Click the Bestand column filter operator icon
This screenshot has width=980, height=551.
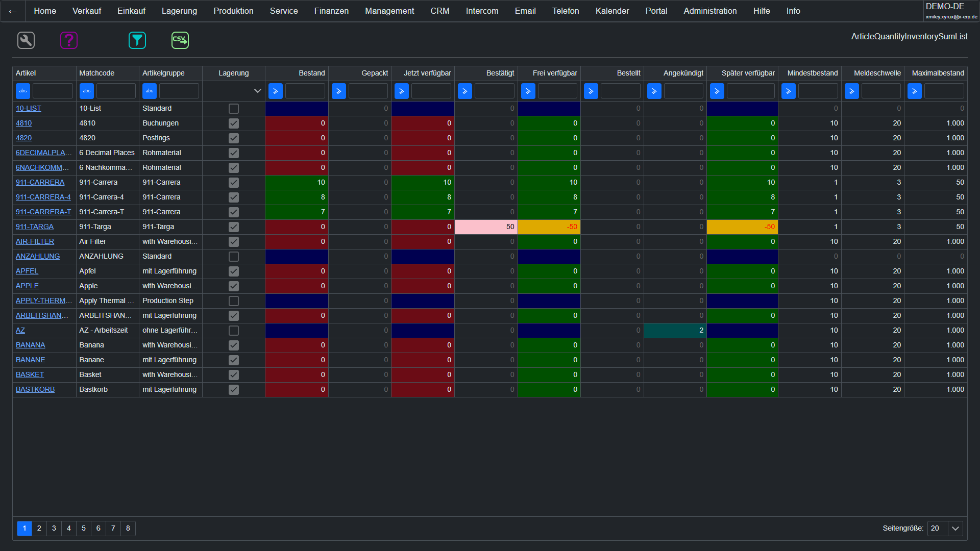[276, 91]
